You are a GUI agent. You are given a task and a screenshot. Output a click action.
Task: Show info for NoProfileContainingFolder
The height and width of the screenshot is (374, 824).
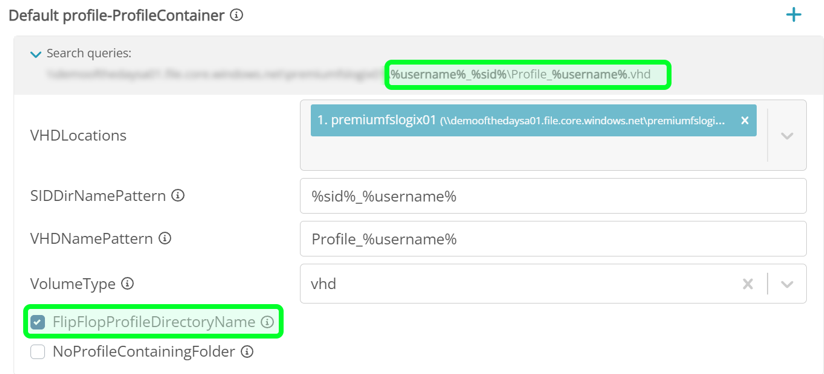(x=247, y=352)
